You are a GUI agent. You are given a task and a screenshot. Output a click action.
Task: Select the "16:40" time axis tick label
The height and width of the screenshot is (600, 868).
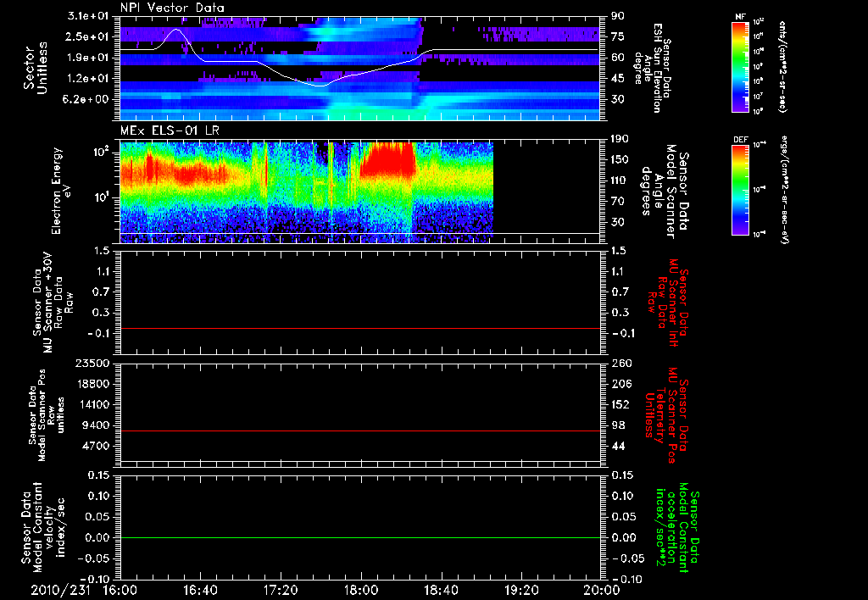[200, 590]
